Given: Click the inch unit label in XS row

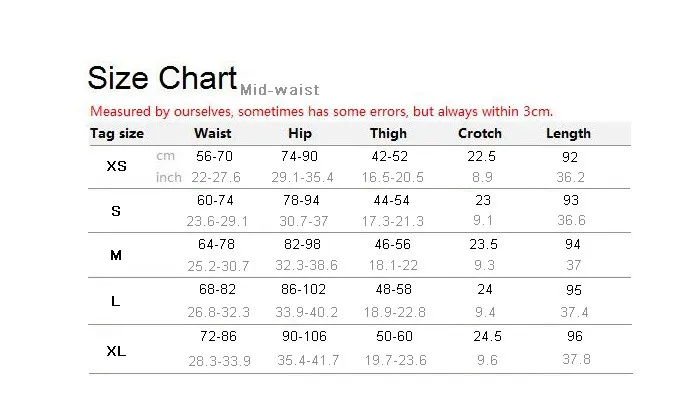Looking at the screenshot, I should point(169,177).
